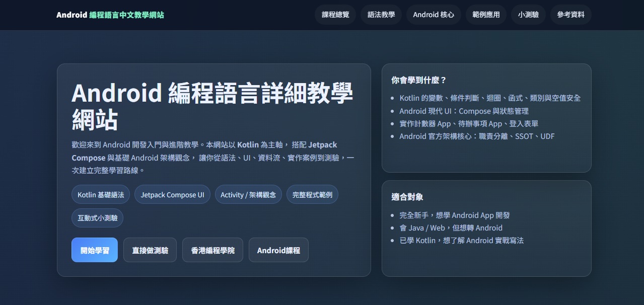Visit 香港編程學院 link button

(x=212, y=250)
